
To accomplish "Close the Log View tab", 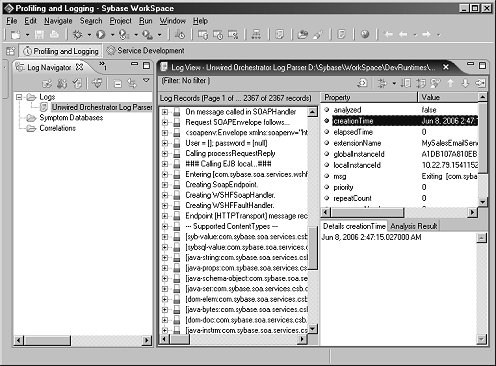I will click(x=446, y=67).
